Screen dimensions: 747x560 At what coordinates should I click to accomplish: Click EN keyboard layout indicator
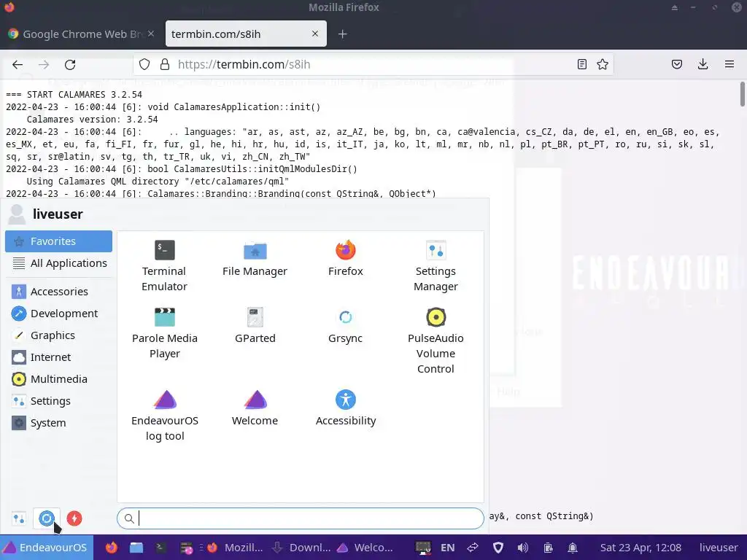tap(447, 548)
